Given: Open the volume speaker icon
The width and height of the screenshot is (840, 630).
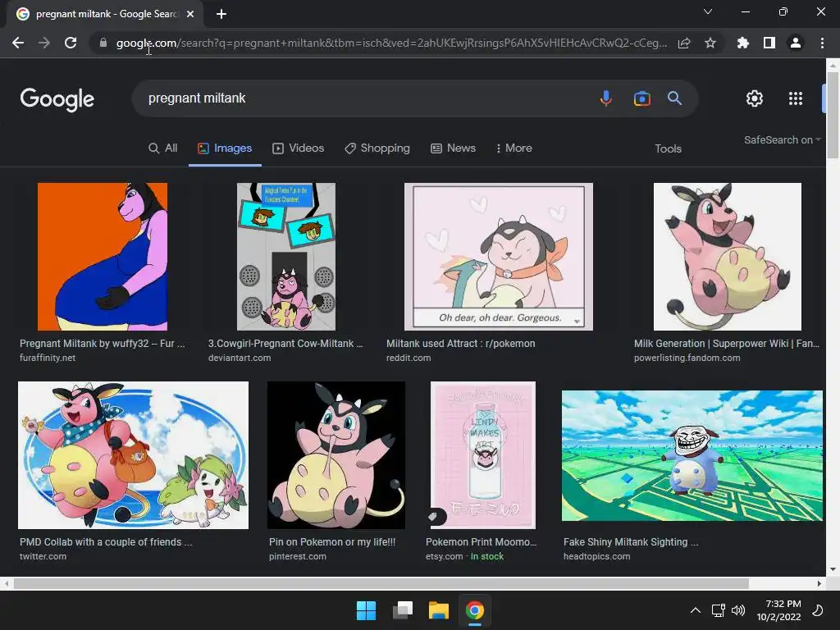Looking at the screenshot, I should tap(738, 610).
